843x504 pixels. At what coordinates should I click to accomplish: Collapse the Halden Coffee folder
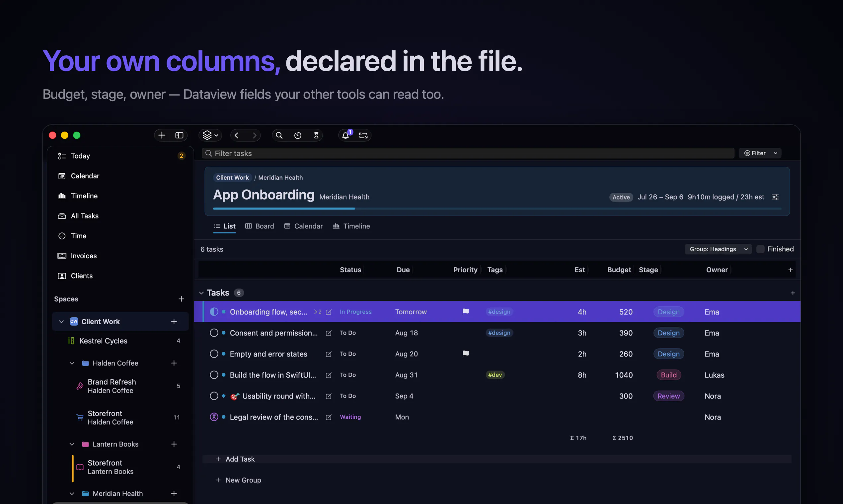click(72, 363)
